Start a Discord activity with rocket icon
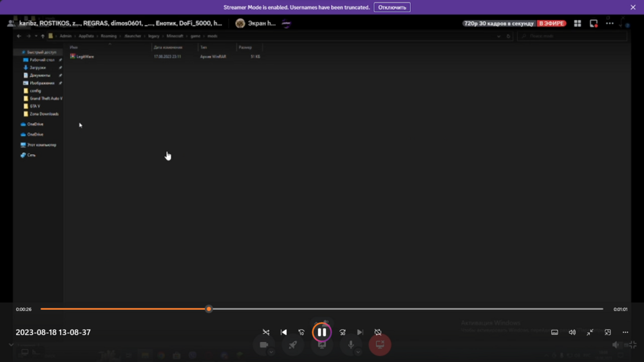Image resolution: width=644 pixels, height=362 pixels. click(x=293, y=345)
